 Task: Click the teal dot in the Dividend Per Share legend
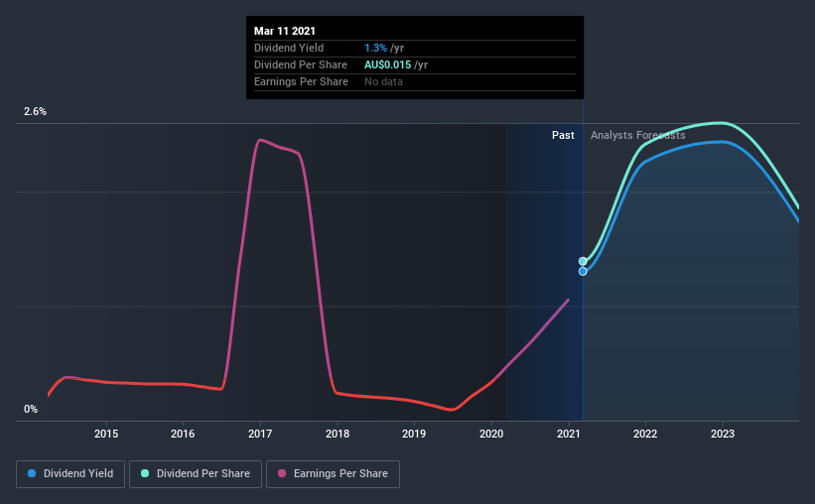pyautogui.click(x=145, y=473)
